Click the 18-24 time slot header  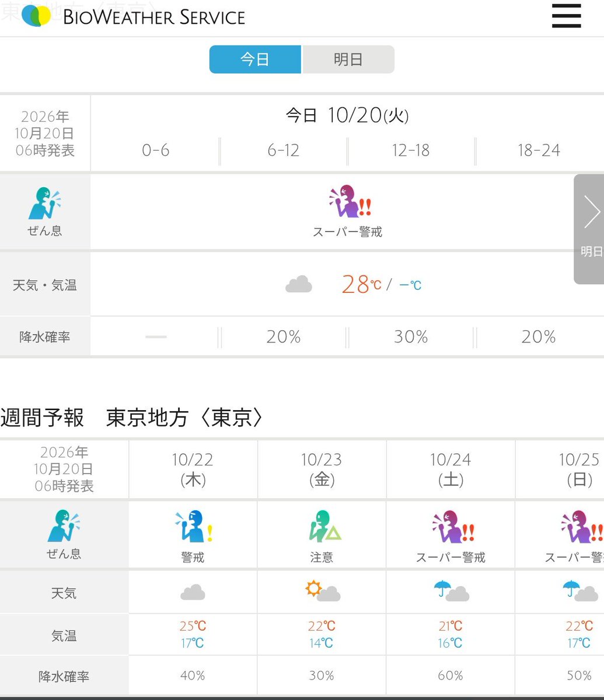[x=539, y=150]
